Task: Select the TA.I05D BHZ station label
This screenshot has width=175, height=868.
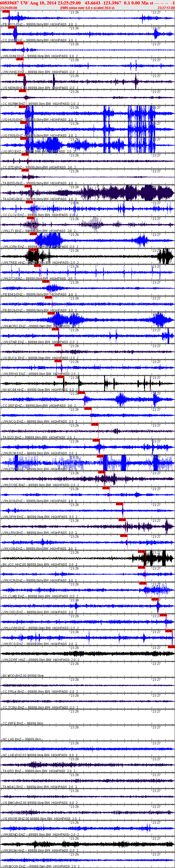Action: coord(39,771)
